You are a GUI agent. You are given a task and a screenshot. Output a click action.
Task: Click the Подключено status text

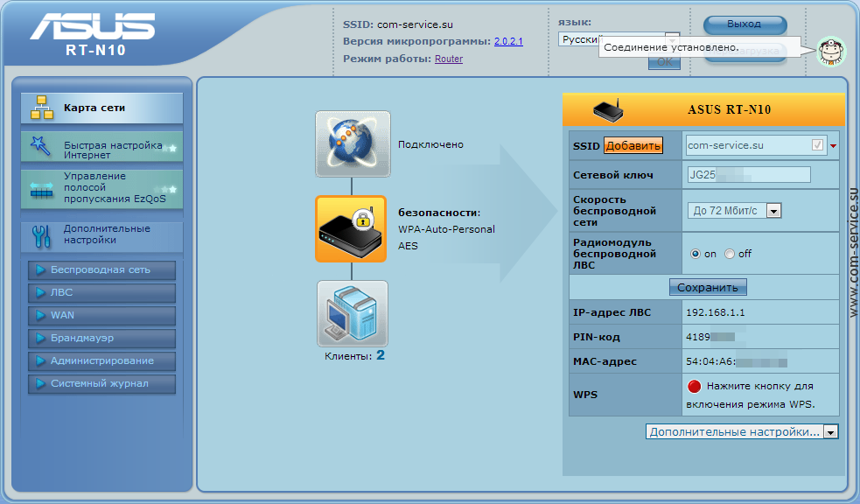(x=430, y=144)
